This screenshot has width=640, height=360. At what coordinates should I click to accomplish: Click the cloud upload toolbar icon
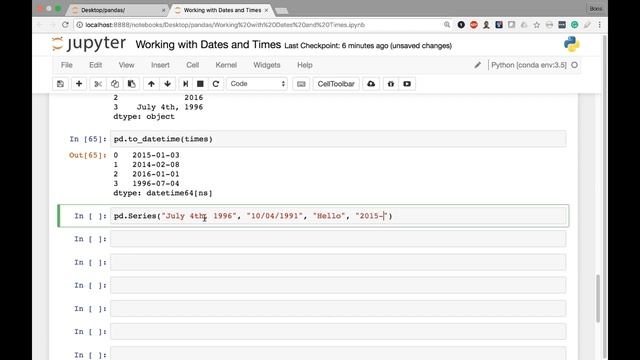click(371, 84)
